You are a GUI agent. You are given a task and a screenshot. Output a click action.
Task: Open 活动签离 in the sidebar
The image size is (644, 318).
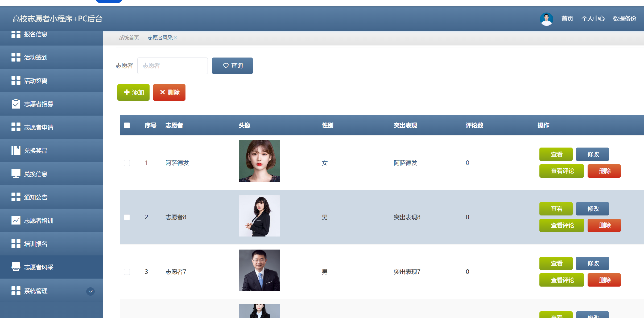click(x=51, y=80)
